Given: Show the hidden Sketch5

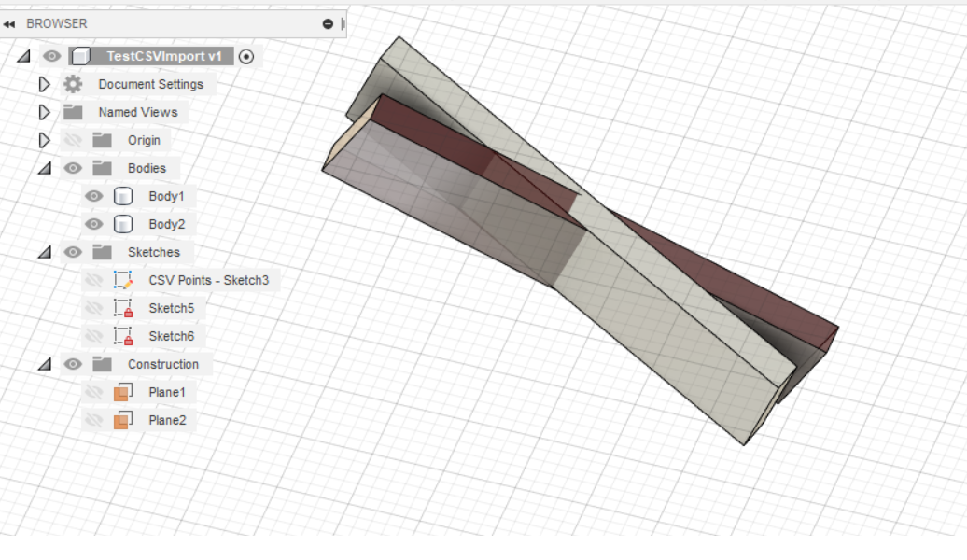Looking at the screenshot, I should click(x=93, y=308).
